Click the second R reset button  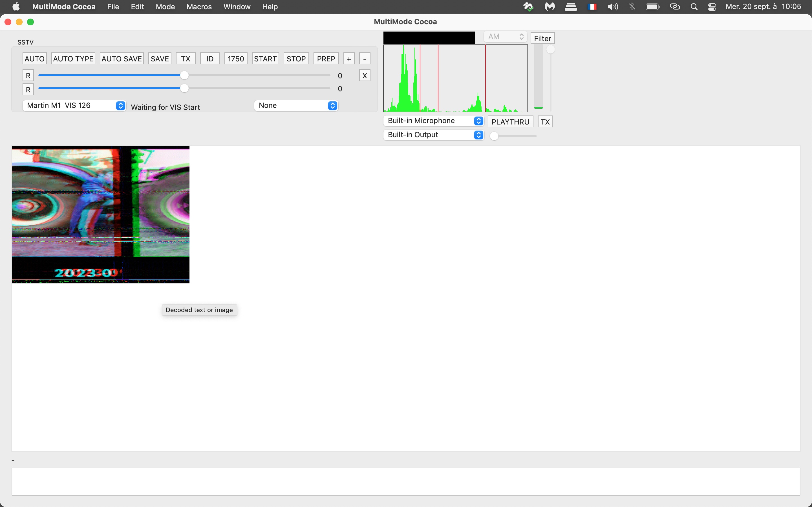(28, 90)
